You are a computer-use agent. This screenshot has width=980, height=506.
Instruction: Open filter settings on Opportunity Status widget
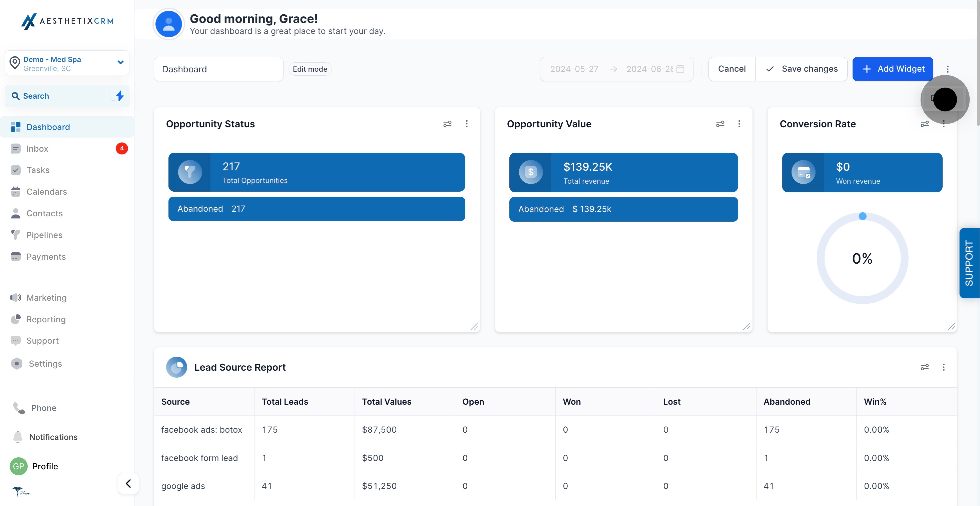click(x=447, y=124)
